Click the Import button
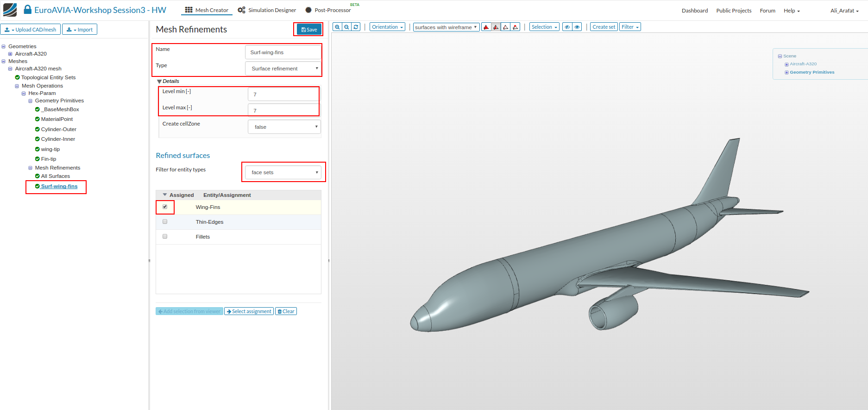The image size is (868, 410). [x=80, y=30]
